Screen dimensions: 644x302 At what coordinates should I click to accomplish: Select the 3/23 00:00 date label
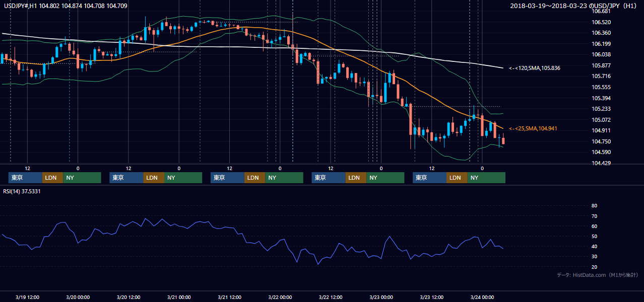381,297
